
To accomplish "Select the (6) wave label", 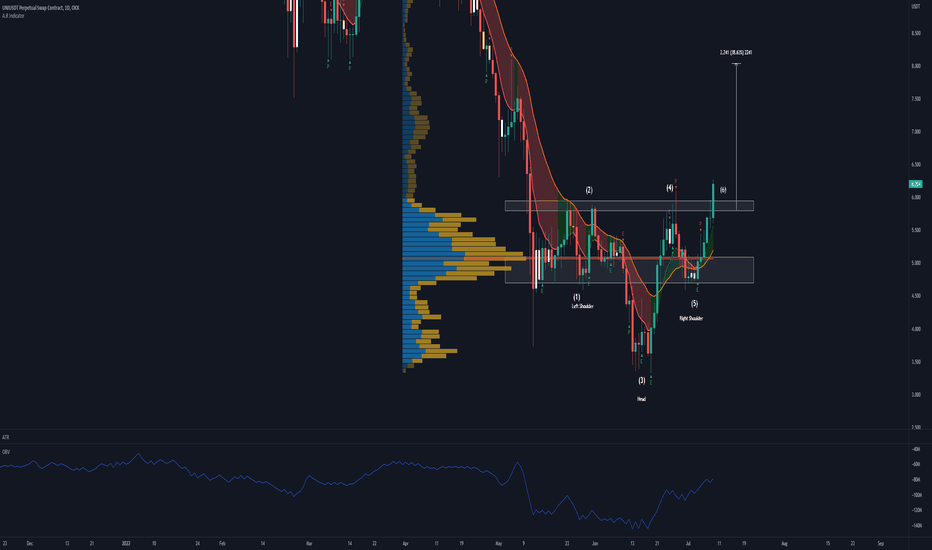I will click(x=723, y=190).
